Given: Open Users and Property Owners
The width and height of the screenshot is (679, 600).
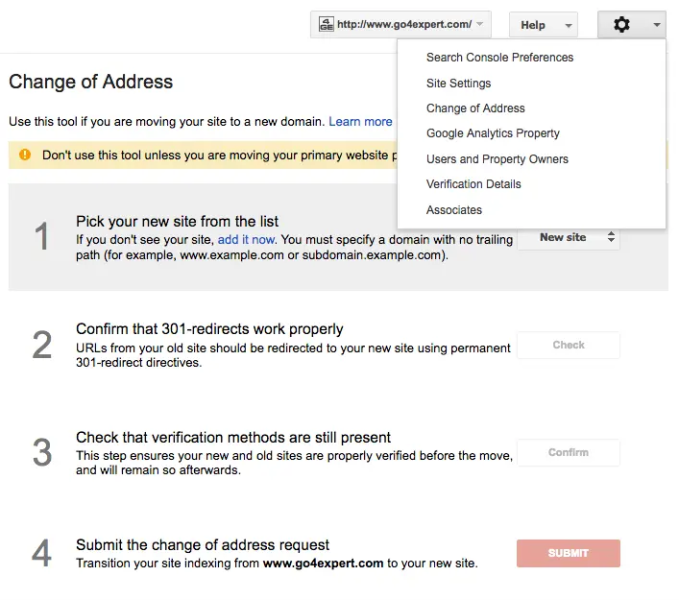Looking at the screenshot, I should (497, 159).
